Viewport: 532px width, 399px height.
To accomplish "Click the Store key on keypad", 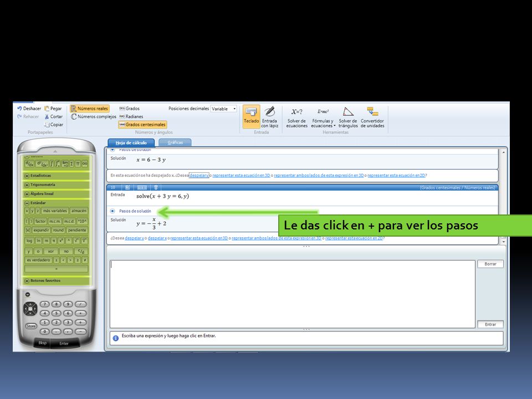I will pos(31,326).
